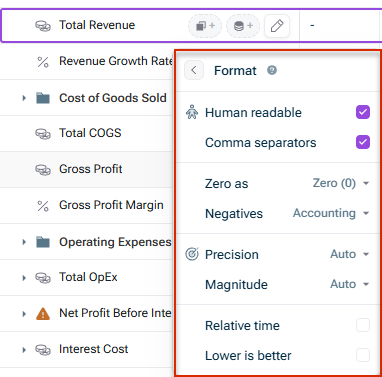Click the coins icon beside Total COGS

(43, 134)
